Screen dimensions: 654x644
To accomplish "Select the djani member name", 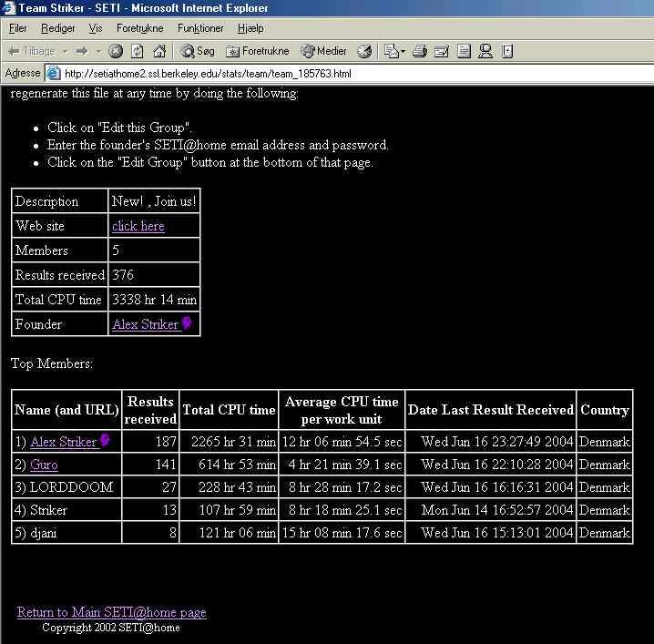I will [x=44, y=533].
